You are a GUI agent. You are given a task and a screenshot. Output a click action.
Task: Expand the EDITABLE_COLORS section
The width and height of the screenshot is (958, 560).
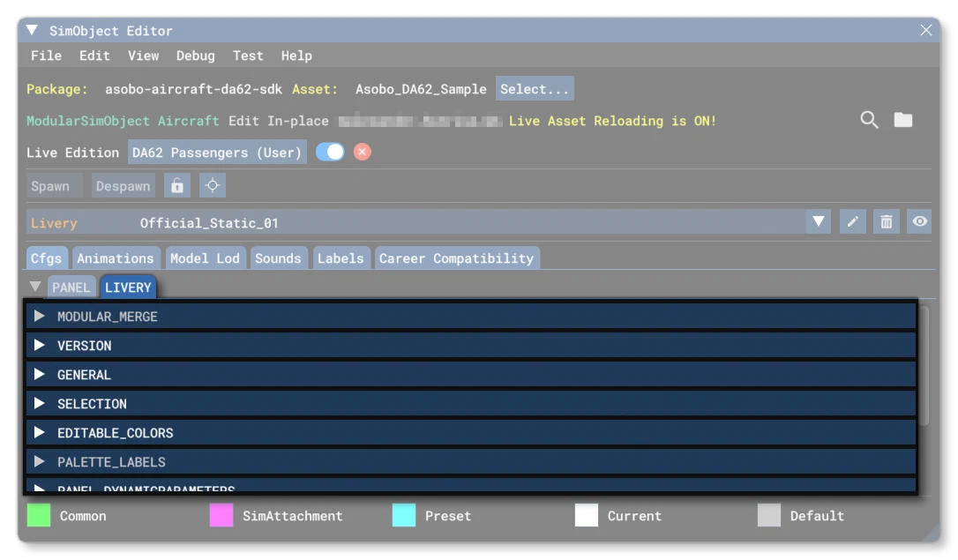(471, 433)
